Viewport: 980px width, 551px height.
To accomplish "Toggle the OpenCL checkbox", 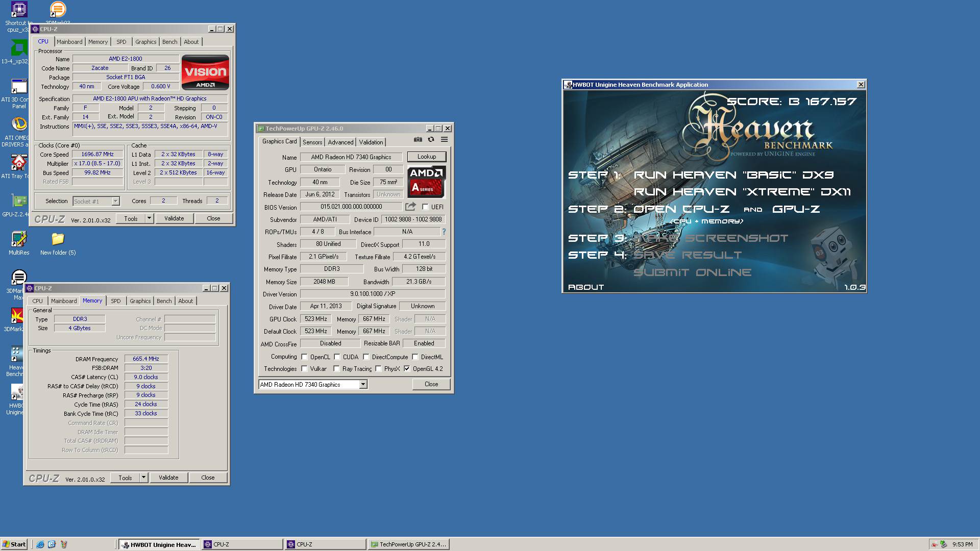I will [305, 357].
